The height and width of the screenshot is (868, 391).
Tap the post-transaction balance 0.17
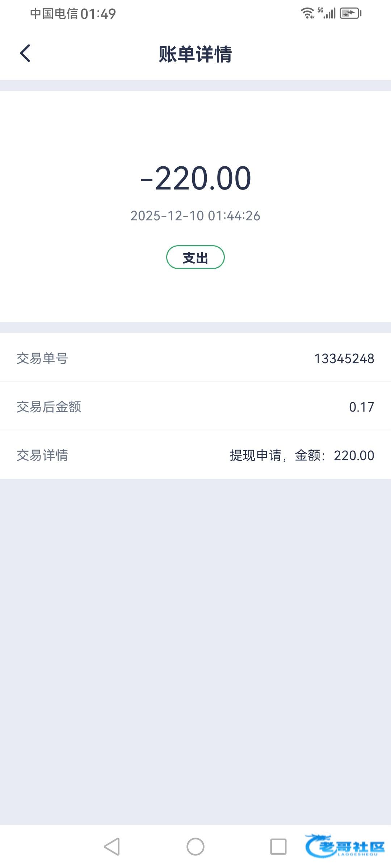pos(361,407)
